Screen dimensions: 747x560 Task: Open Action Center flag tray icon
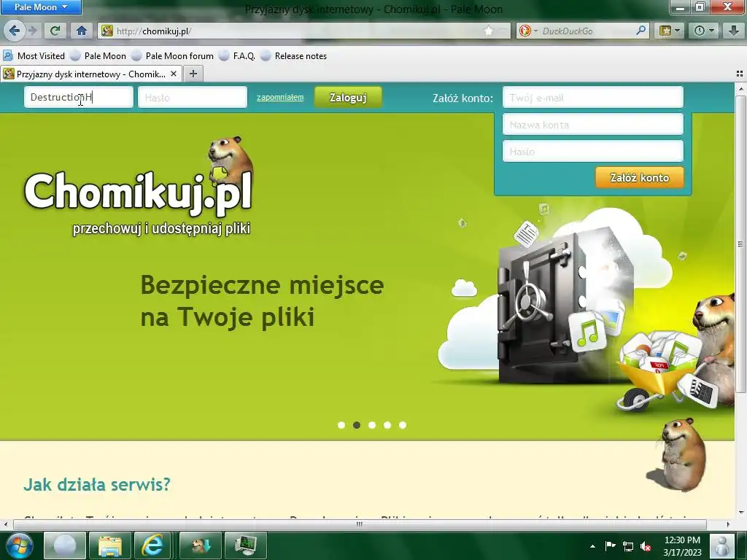point(610,546)
